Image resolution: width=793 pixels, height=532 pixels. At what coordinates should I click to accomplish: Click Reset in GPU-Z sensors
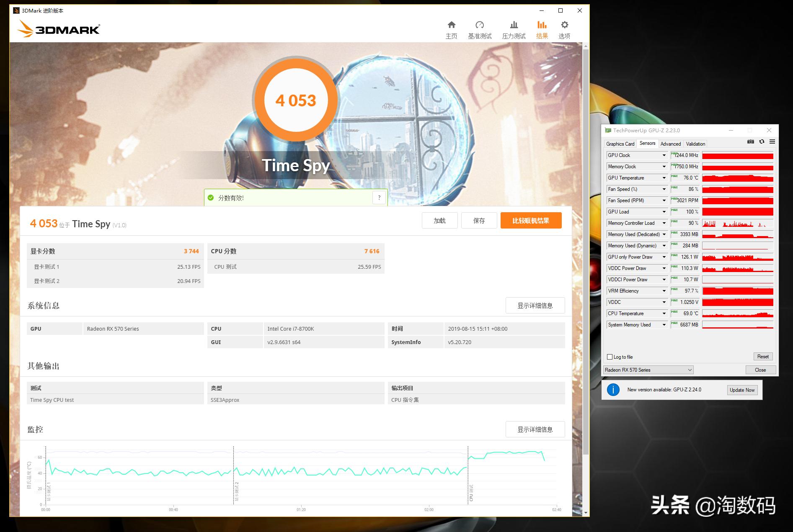click(763, 356)
